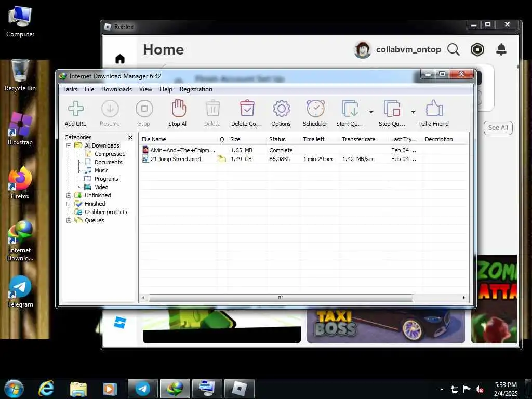This screenshot has height=399, width=532.
Task: Click the Roblox Home sidebar icon
Action: (x=120, y=59)
